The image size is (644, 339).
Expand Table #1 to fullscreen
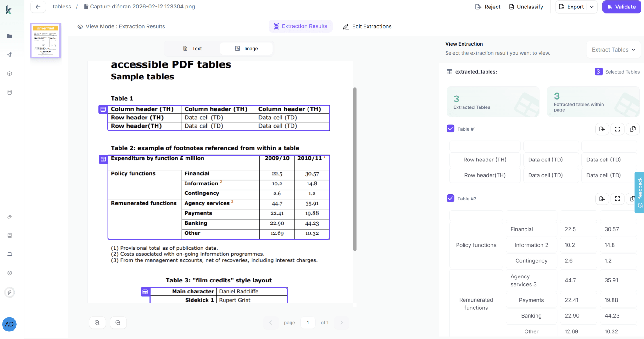(617, 129)
